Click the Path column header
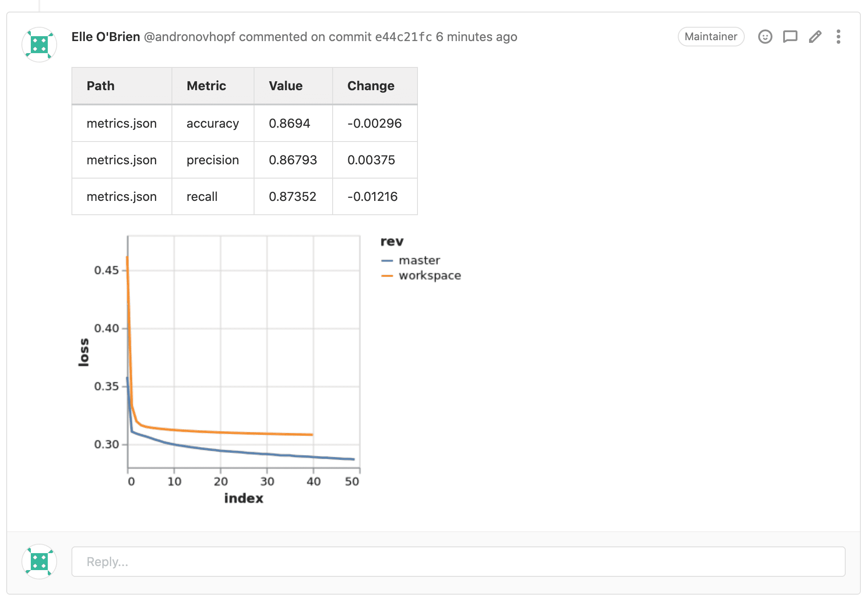This screenshot has height=600, width=868. 101,86
